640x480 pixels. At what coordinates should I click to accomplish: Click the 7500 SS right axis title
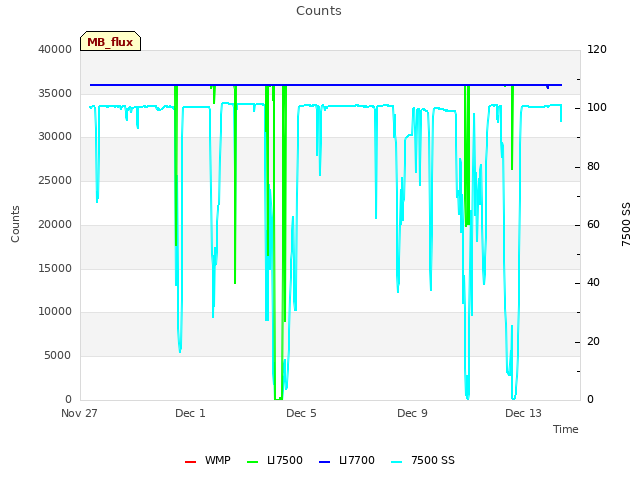coord(626,224)
